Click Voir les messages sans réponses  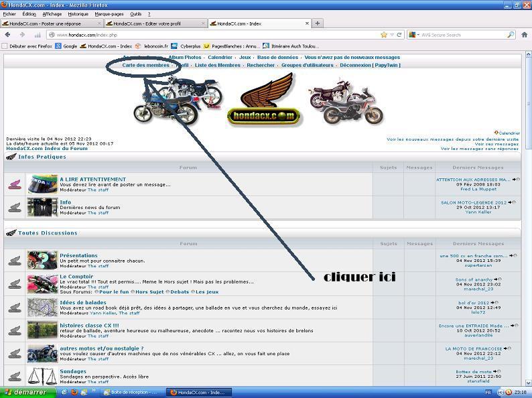point(480,149)
